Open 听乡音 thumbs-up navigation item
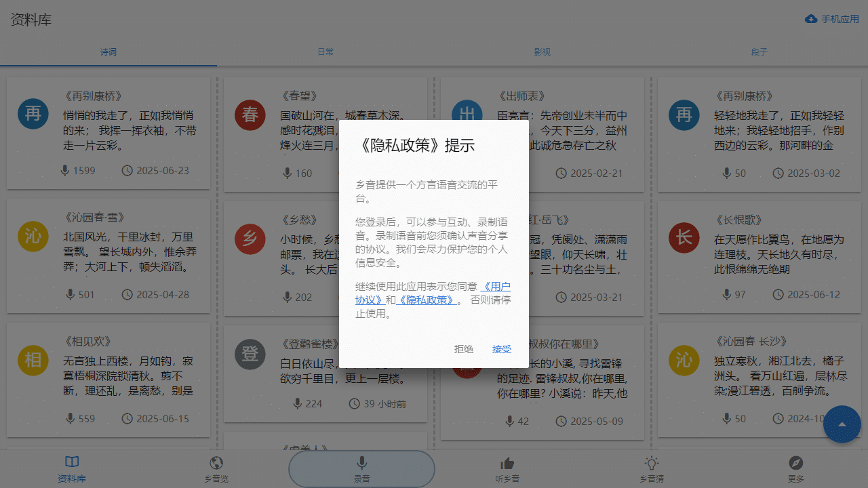 (507, 469)
